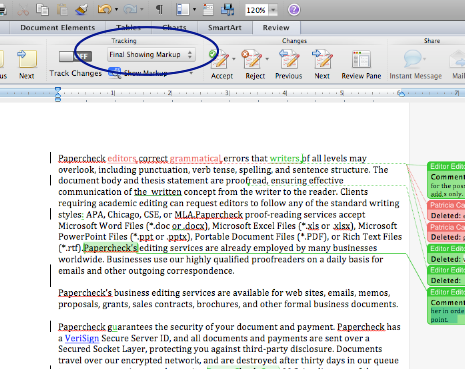Open the VeriSign hyperlink in document
This screenshot has width=465, height=369.
(82, 338)
